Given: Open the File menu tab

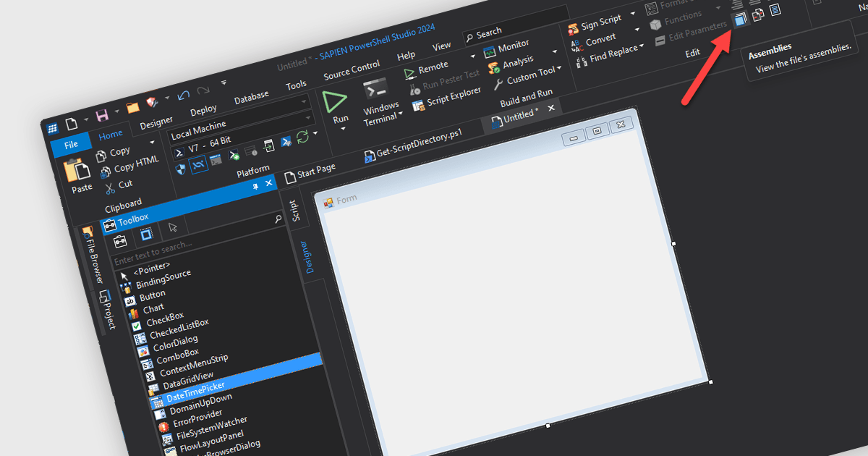Looking at the screenshot, I should 71,144.
